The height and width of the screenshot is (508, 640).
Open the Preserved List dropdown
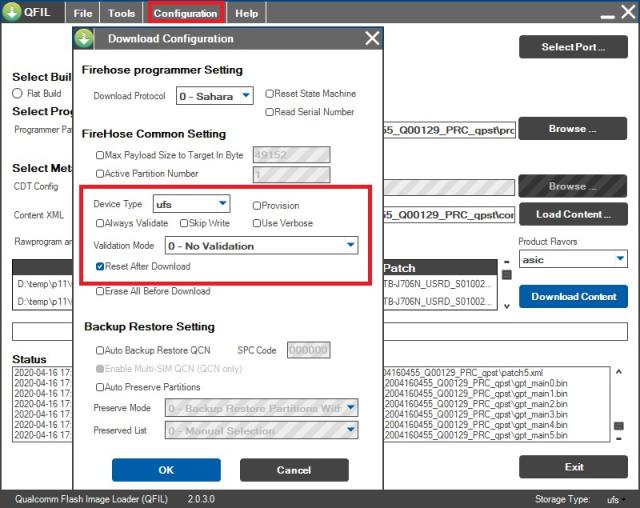click(x=262, y=430)
